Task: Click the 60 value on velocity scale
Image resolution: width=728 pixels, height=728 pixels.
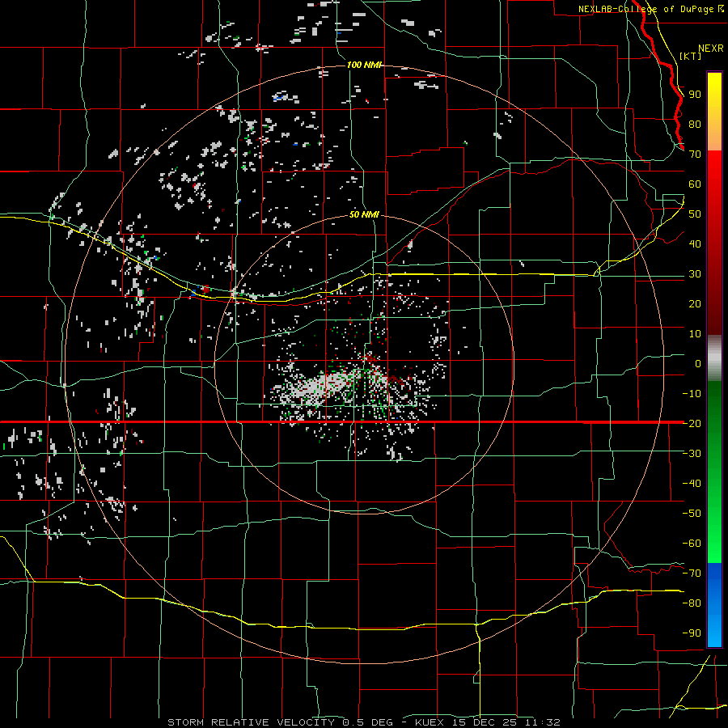Action: [x=695, y=184]
